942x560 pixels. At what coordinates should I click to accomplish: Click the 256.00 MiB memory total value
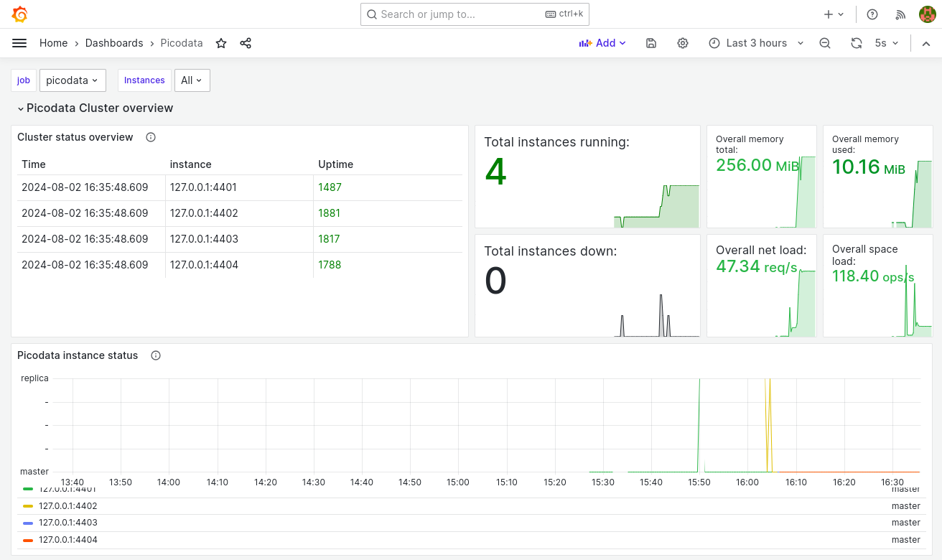point(757,165)
